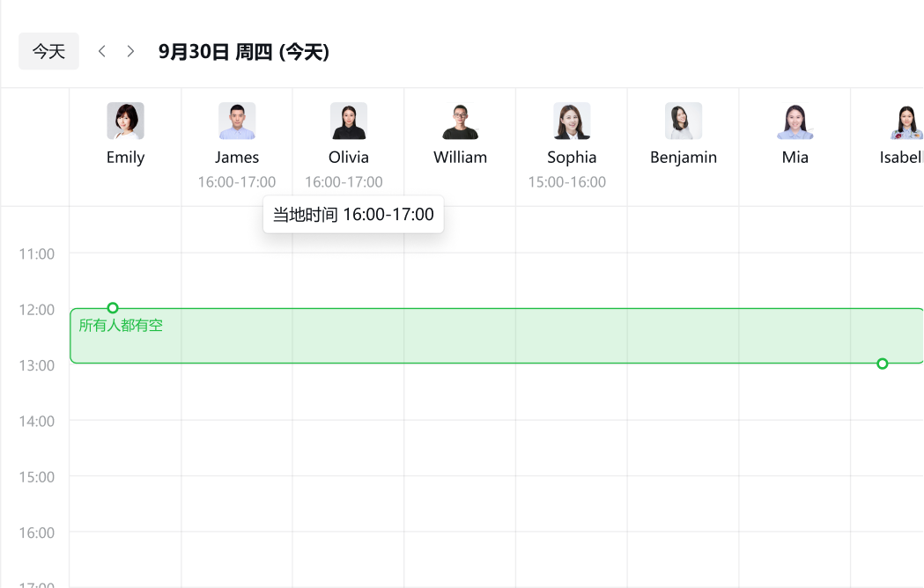Click the 当地时间 16:00-17:00 tooltip
924x588 pixels.
click(x=353, y=215)
